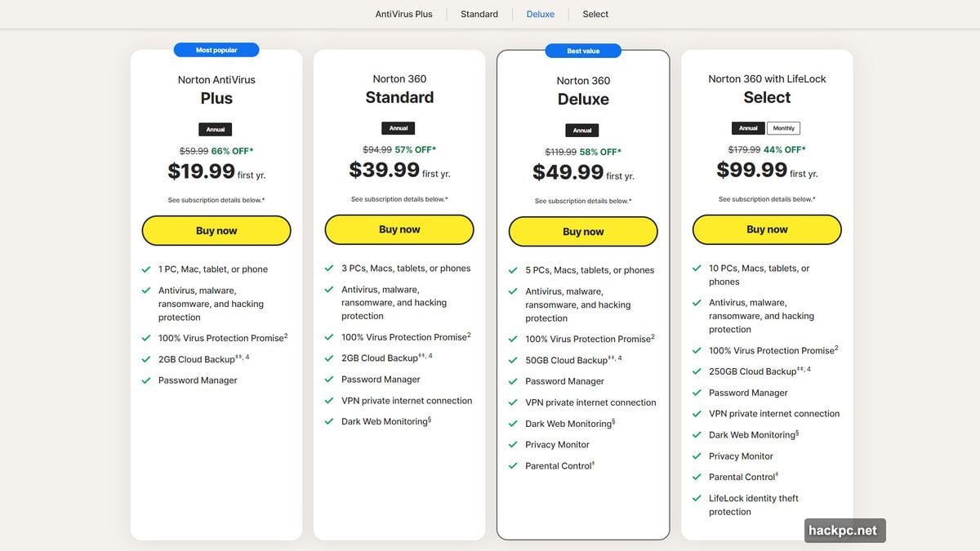
Task: Click checkmark beside Privacy Monitor in Deluxe plan
Action: [x=512, y=443]
